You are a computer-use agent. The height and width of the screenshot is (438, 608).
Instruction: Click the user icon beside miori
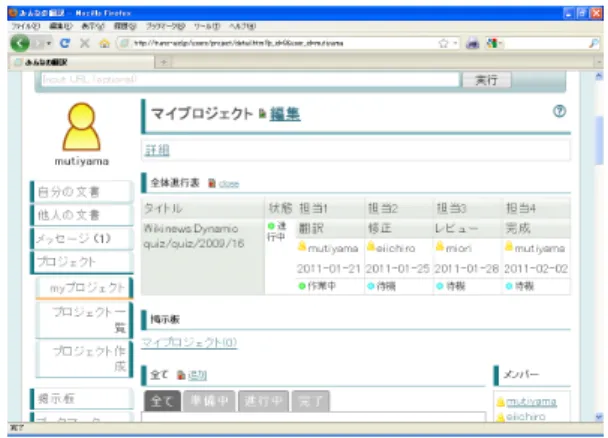click(x=440, y=246)
